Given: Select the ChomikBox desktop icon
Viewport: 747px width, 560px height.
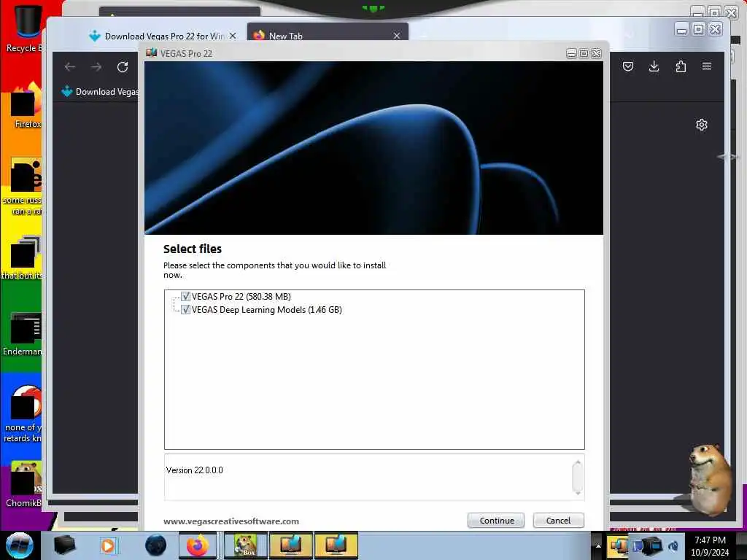Looking at the screenshot, I should pyautogui.click(x=24, y=484).
